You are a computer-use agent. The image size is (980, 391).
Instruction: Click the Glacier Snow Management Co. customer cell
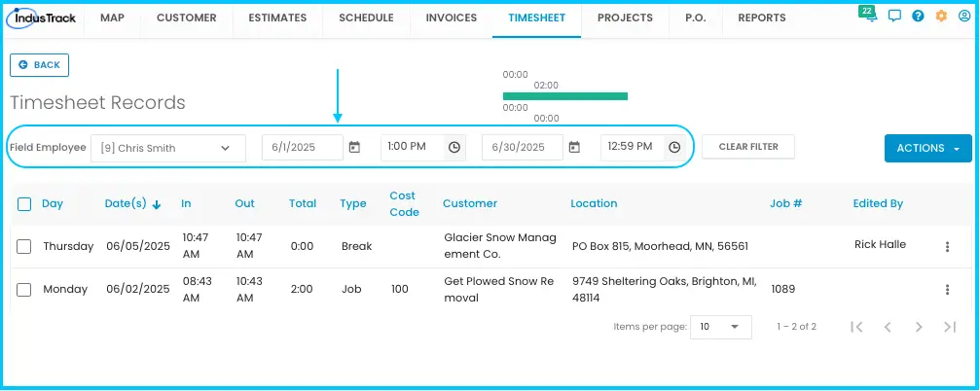tap(500, 246)
